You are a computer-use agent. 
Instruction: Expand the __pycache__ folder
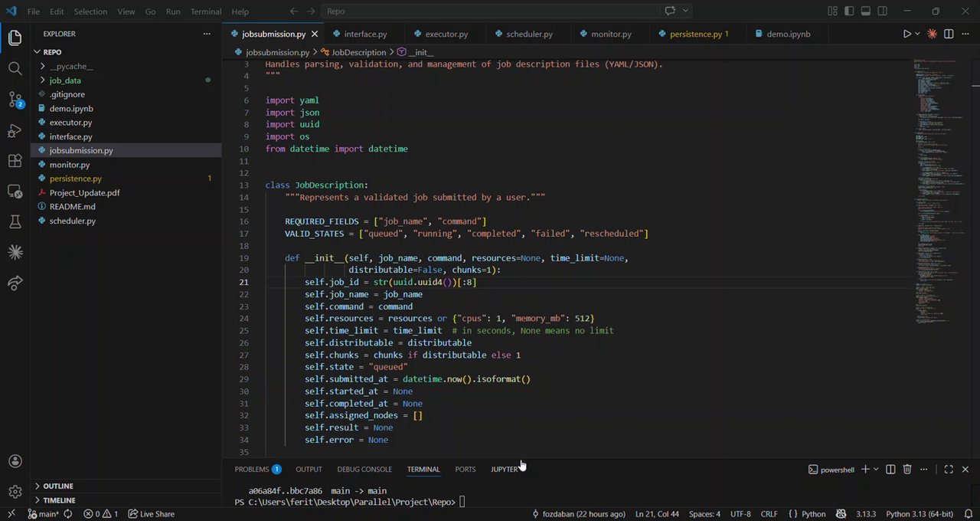pyautogui.click(x=70, y=66)
